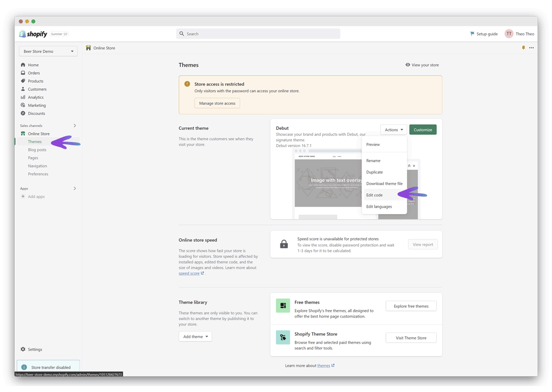Expand the Apps section chevron

[75, 188]
